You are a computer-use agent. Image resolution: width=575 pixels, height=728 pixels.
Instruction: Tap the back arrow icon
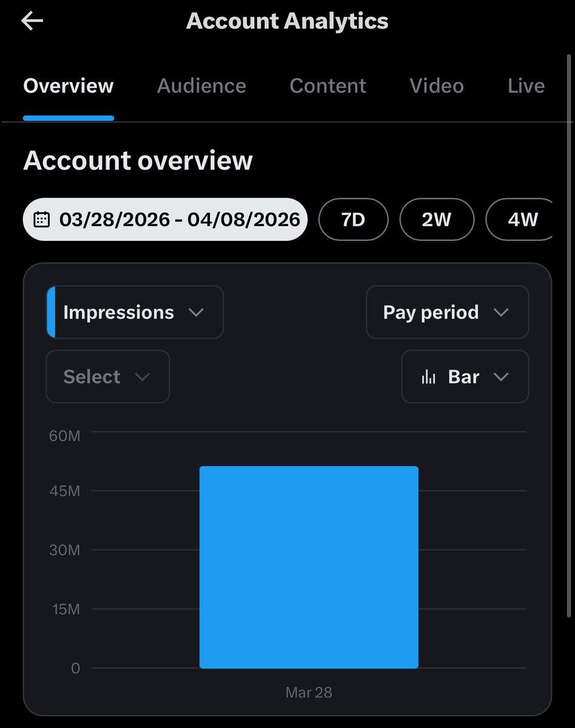pos(32,21)
